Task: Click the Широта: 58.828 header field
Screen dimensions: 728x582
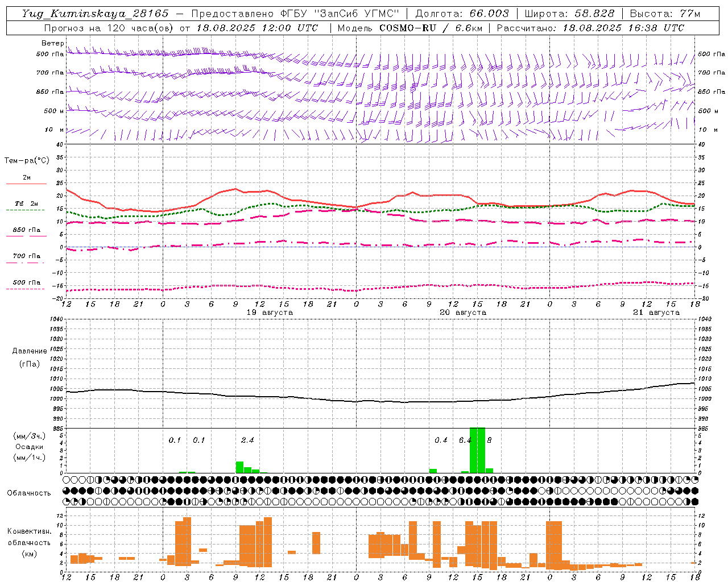Action: click(569, 14)
